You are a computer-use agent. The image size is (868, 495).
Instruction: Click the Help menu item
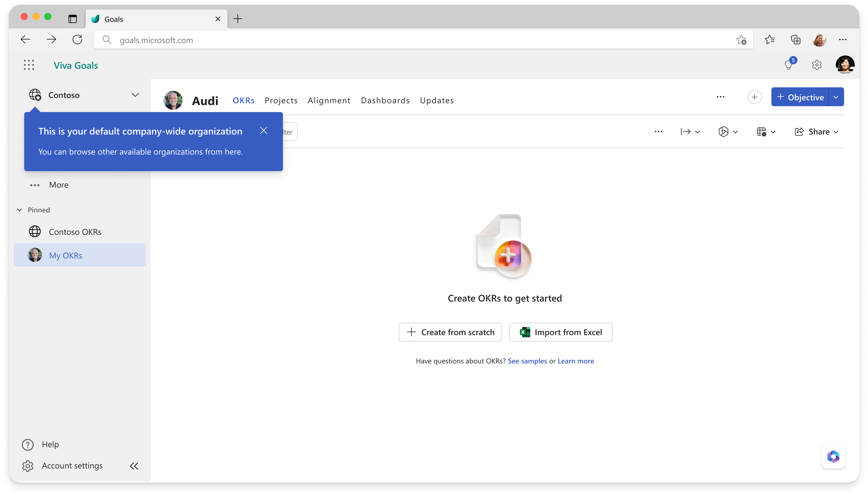tap(50, 444)
